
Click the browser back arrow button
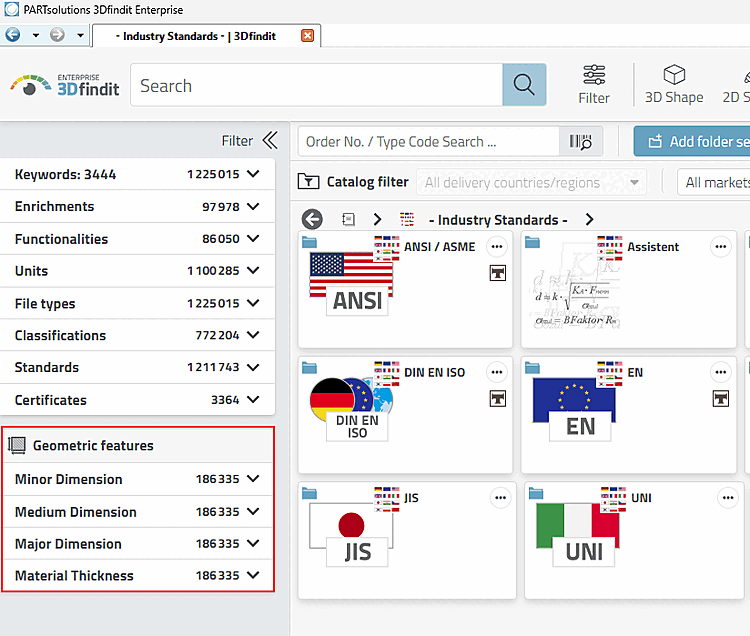click(13, 35)
